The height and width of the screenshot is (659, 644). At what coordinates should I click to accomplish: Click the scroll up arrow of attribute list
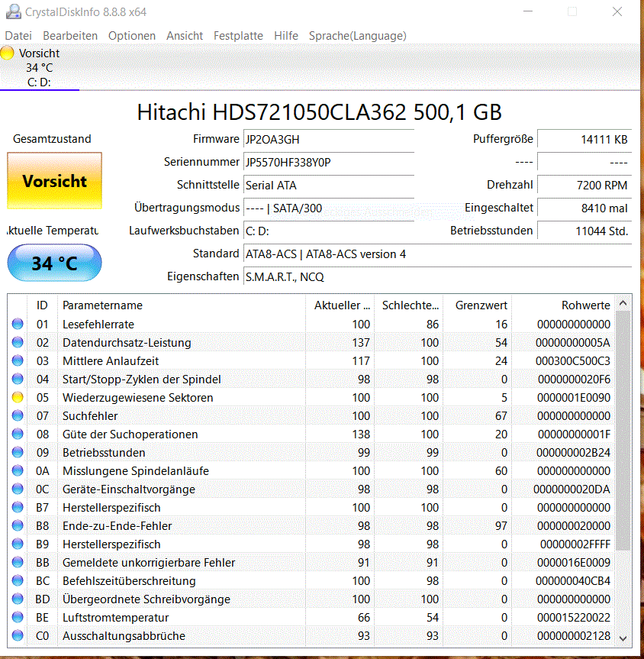tap(623, 303)
